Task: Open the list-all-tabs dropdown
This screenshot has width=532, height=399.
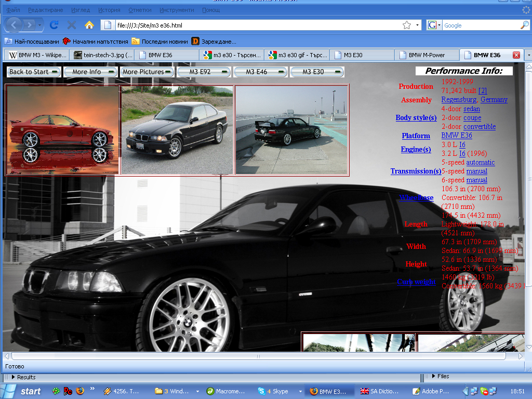Action: tap(528, 55)
